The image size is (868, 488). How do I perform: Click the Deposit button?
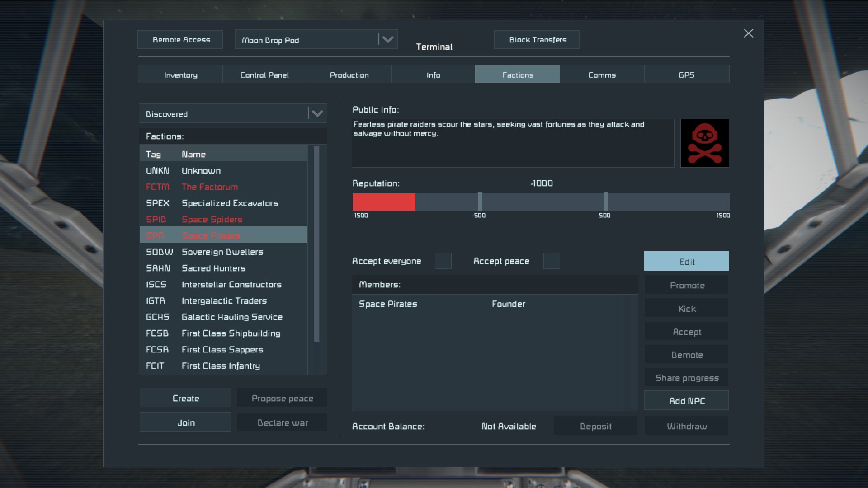tap(595, 426)
